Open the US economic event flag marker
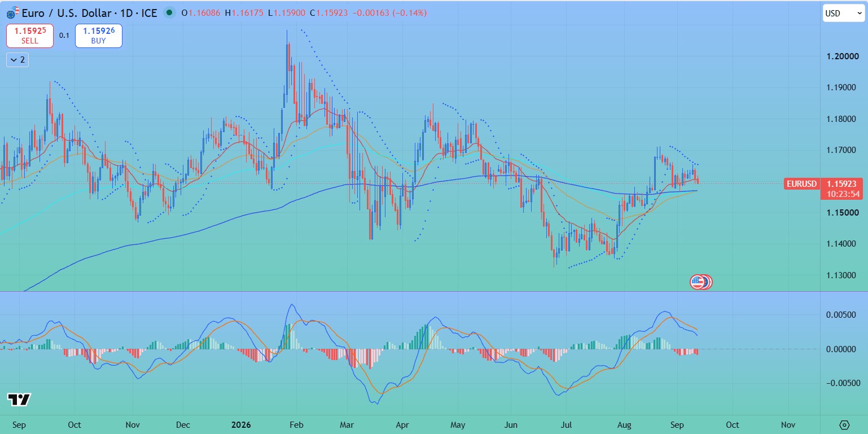This screenshot has width=868, height=434. (700, 282)
